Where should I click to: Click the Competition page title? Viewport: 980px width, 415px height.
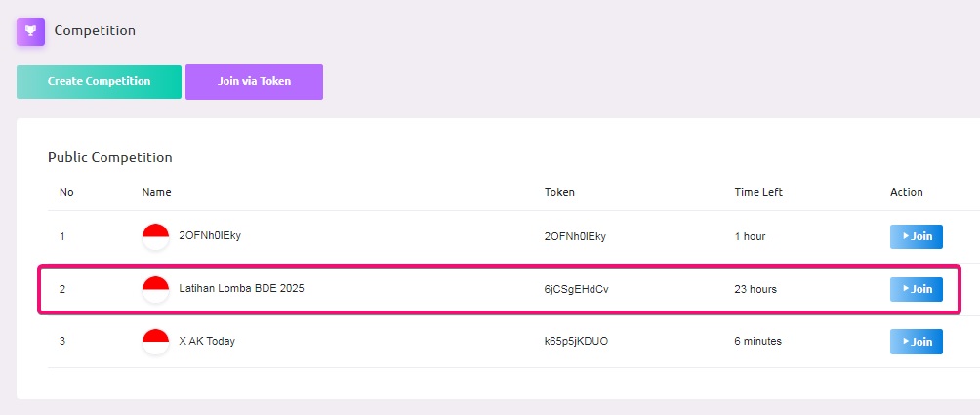[x=95, y=30]
